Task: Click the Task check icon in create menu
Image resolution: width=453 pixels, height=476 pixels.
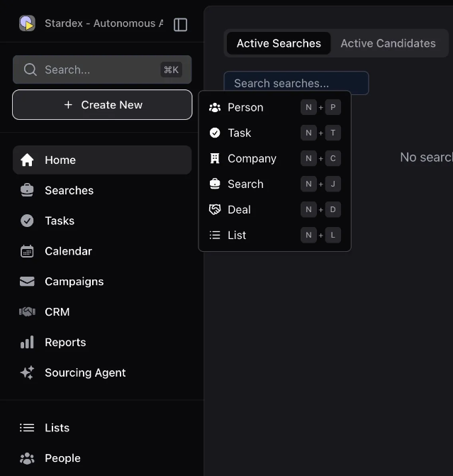Action: [x=215, y=133]
